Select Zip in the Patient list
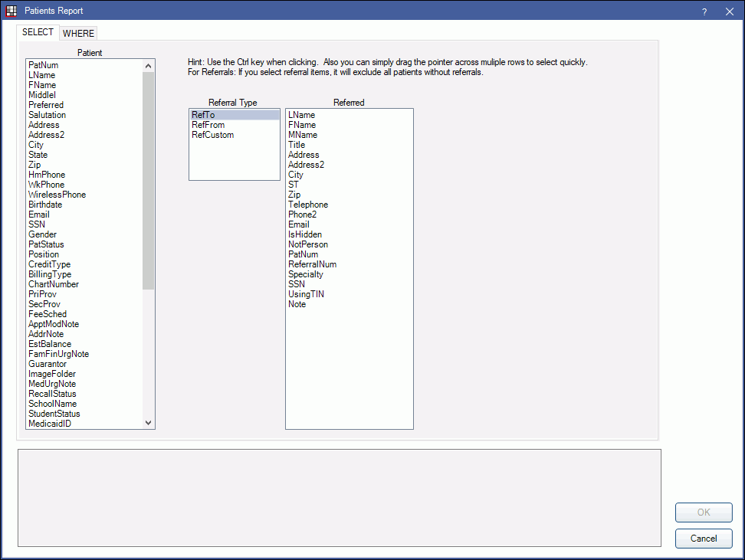The image size is (745, 560). 84,165
